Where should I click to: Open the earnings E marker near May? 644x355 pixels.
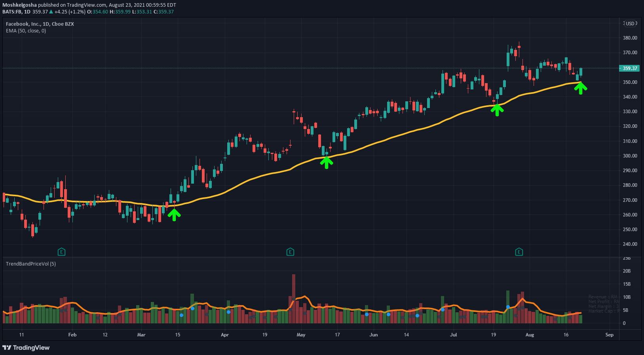click(290, 252)
